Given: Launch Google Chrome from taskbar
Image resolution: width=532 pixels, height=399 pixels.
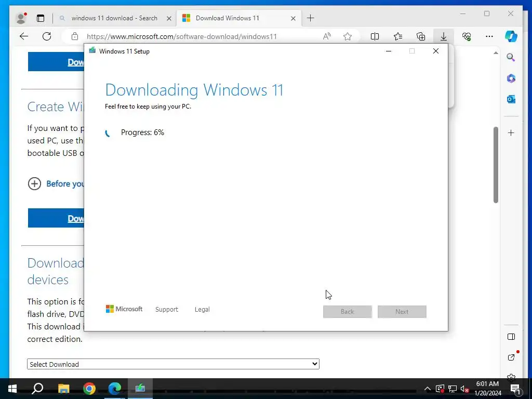Looking at the screenshot, I should pyautogui.click(x=89, y=389).
